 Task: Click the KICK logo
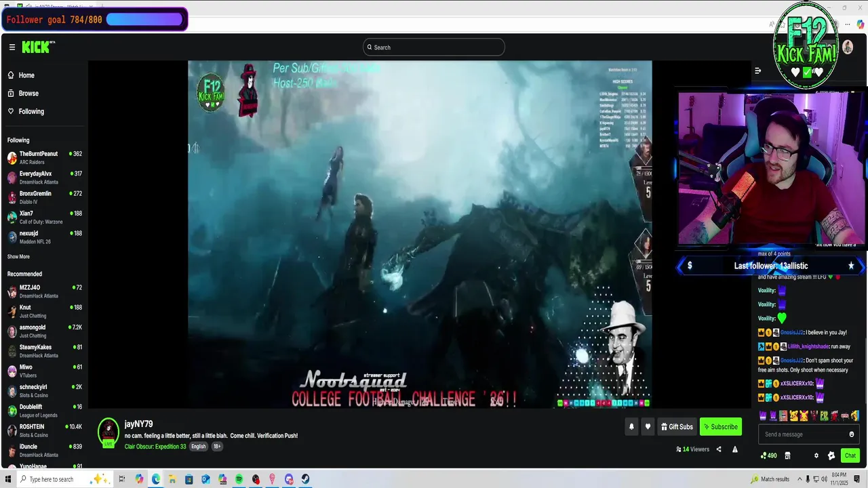point(37,47)
